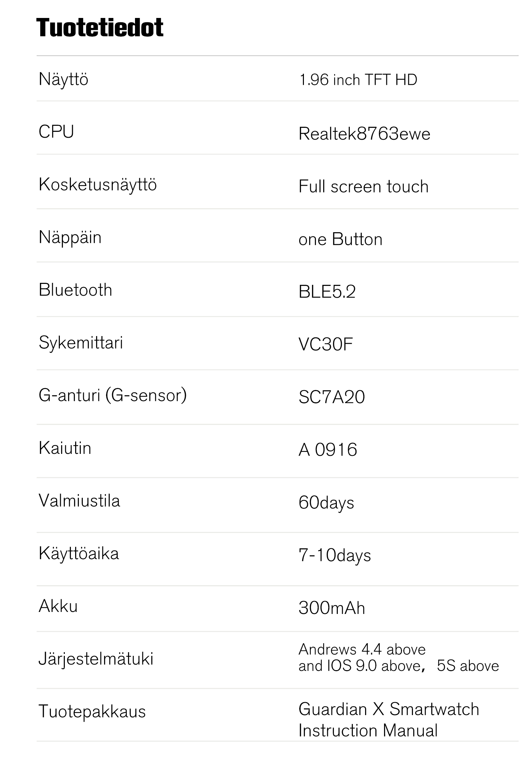Select the Sykemittari label
This screenshot has height=764, width=532.
(x=81, y=343)
